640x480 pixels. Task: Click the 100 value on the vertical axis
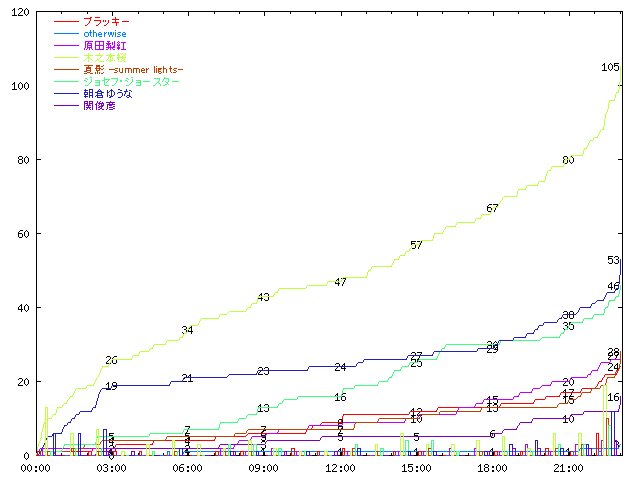pos(19,87)
